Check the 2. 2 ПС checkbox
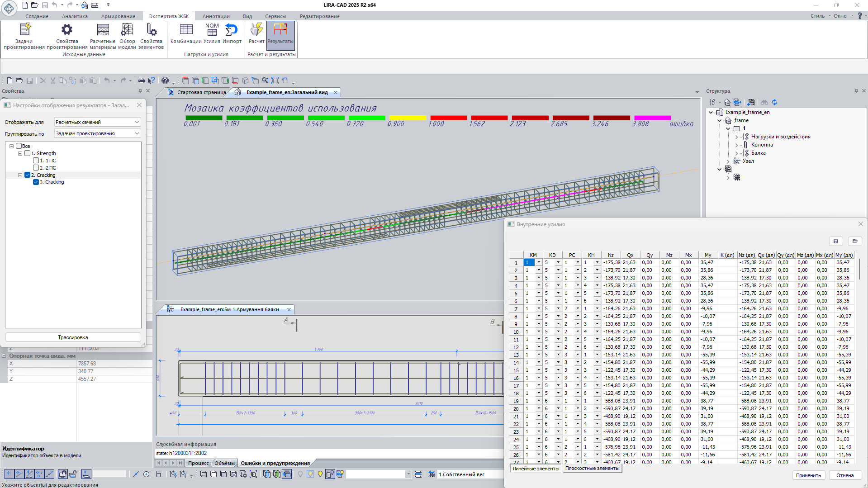The width and height of the screenshot is (868, 488). pyautogui.click(x=36, y=168)
